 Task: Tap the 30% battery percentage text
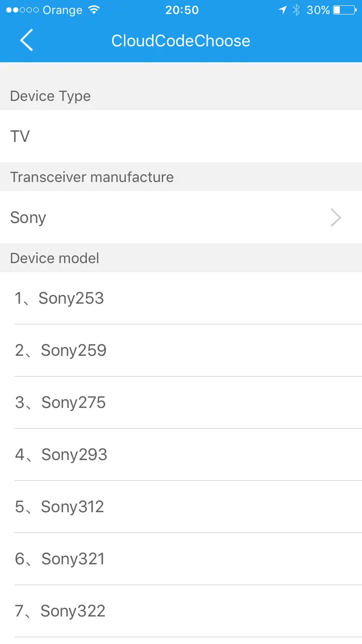coord(318,10)
